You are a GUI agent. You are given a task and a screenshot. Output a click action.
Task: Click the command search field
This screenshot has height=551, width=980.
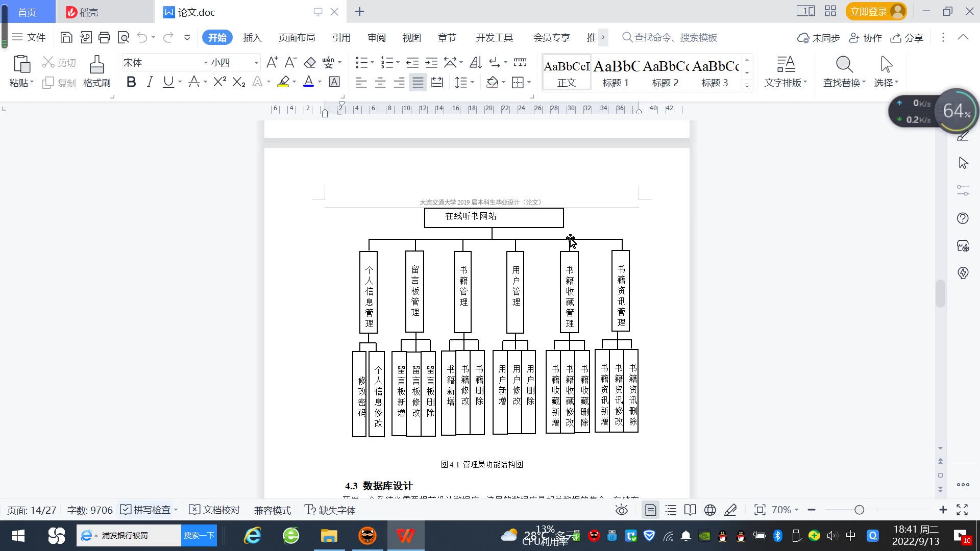pos(670,37)
